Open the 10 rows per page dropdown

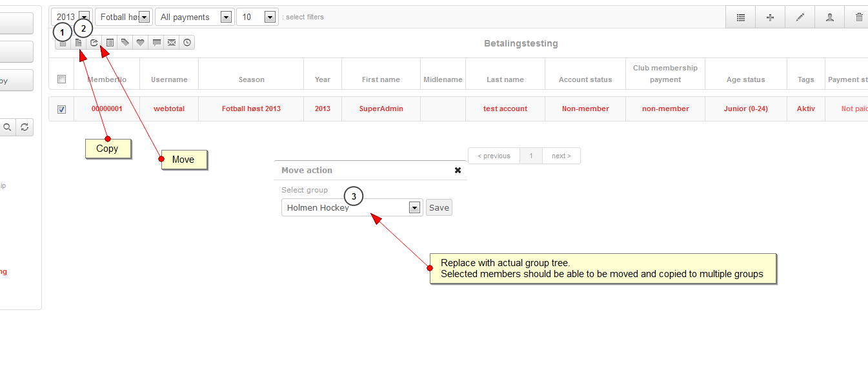click(257, 17)
